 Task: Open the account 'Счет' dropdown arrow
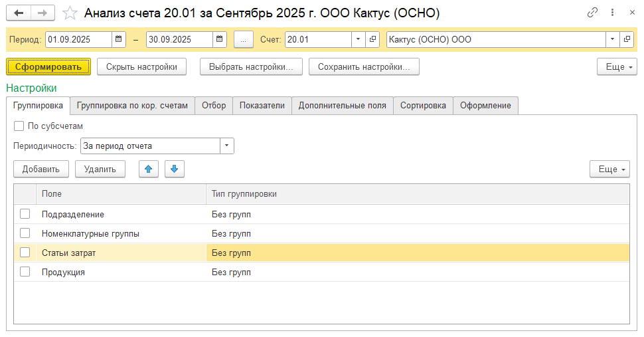[359, 40]
